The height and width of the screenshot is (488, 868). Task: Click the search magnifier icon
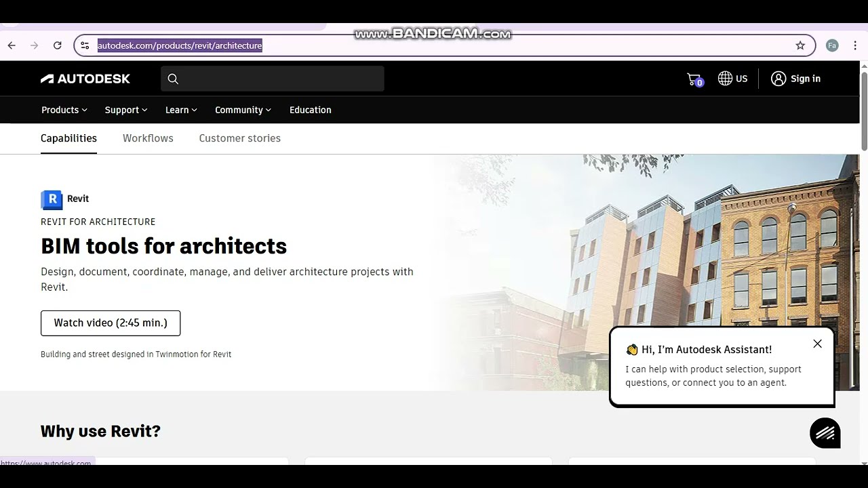[173, 79]
